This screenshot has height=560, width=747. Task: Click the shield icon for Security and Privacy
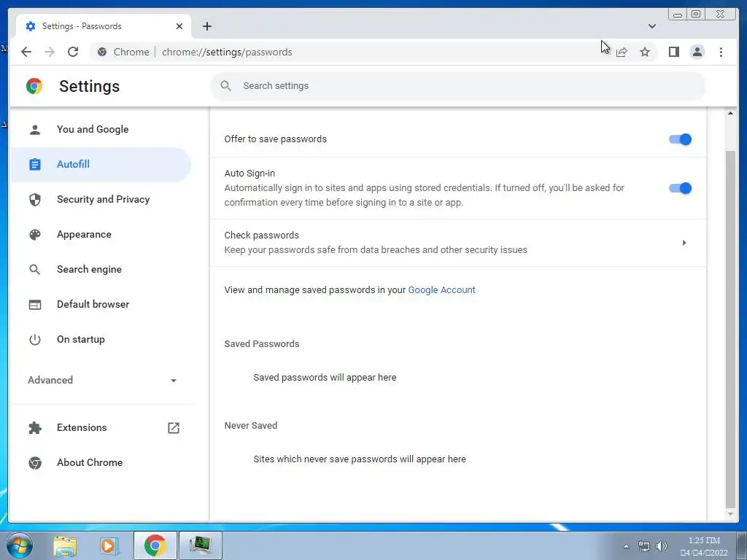point(35,200)
